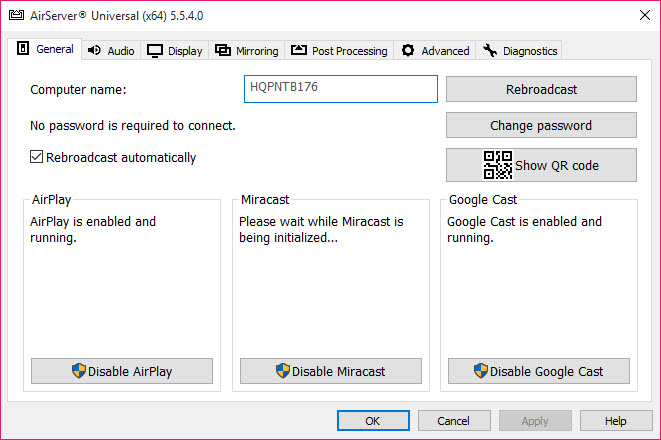Click the wrench icon on Diagnostics tab
This screenshot has width=661, height=440.
pyautogui.click(x=490, y=51)
